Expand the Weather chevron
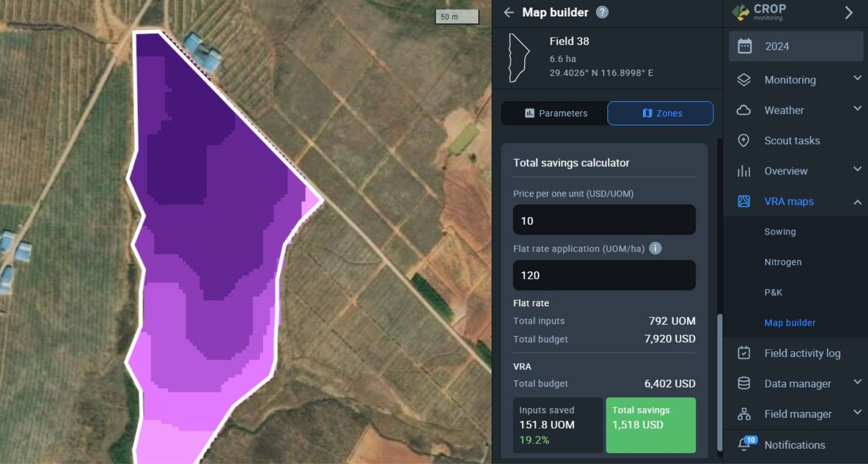Screen dimensions: 868x464 (x=857, y=109)
